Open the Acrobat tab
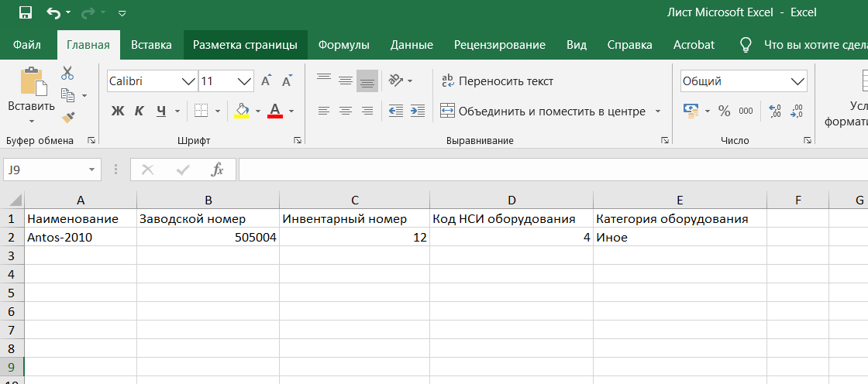868x384 pixels. (x=694, y=45)
